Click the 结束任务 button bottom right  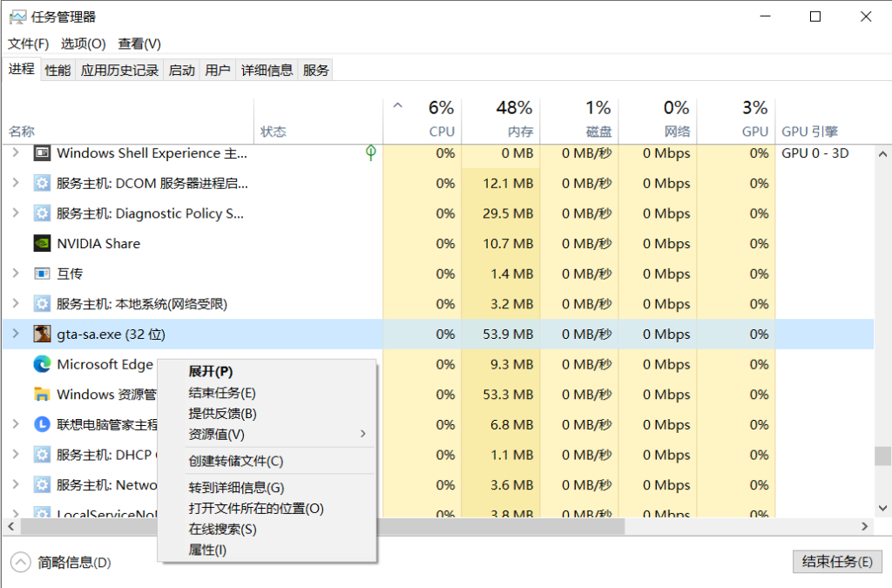[836, 562]
